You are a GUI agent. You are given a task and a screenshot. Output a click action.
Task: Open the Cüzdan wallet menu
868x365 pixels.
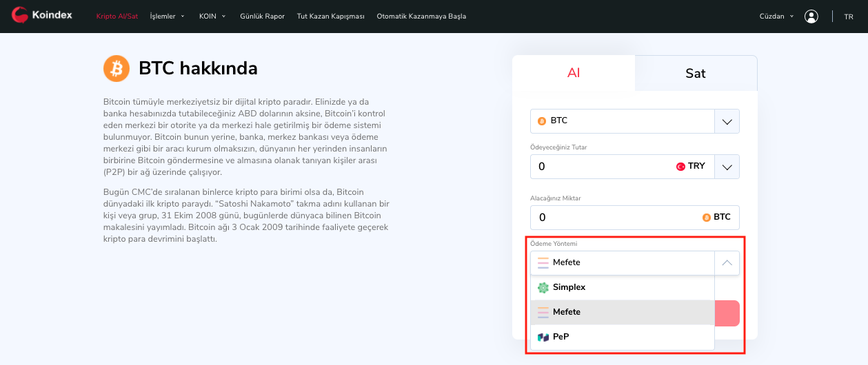point(776,17)
